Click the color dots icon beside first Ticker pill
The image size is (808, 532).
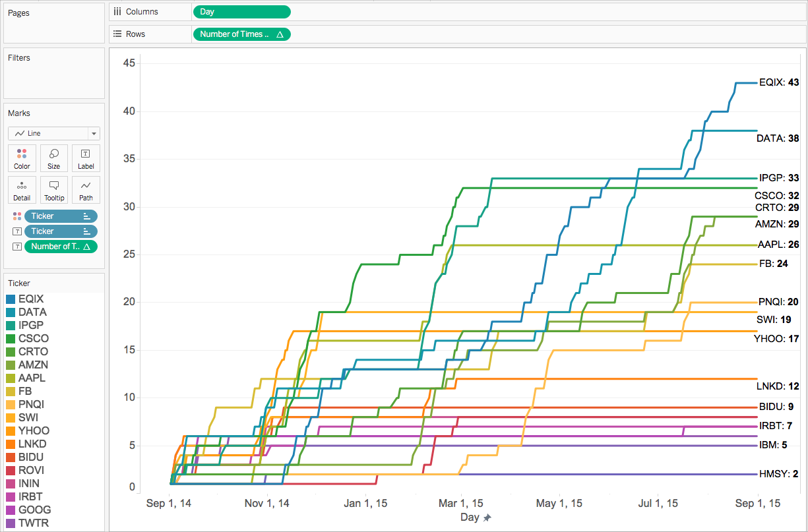(16, 216)
